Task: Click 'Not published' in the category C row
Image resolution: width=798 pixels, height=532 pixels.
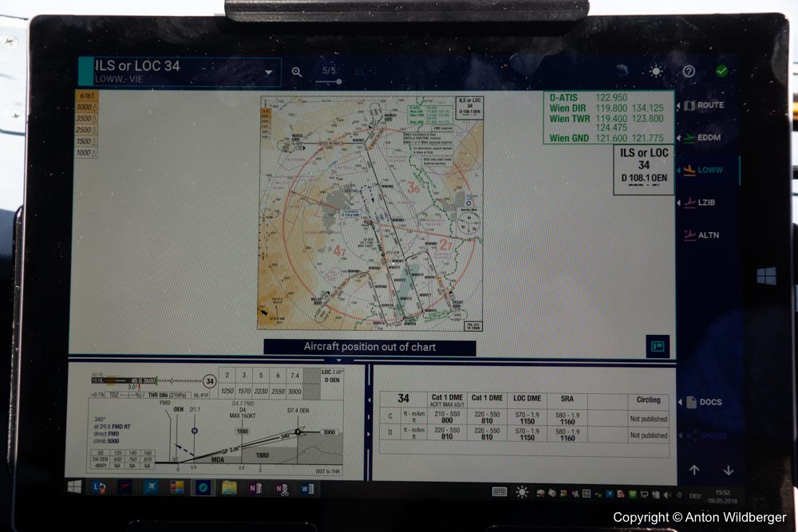Action: (648, 419)
